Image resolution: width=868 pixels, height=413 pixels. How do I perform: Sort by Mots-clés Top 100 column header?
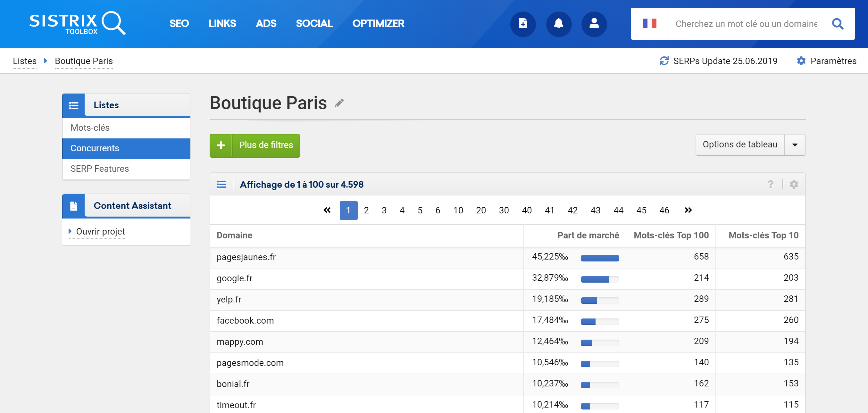(x=671, y=235)
